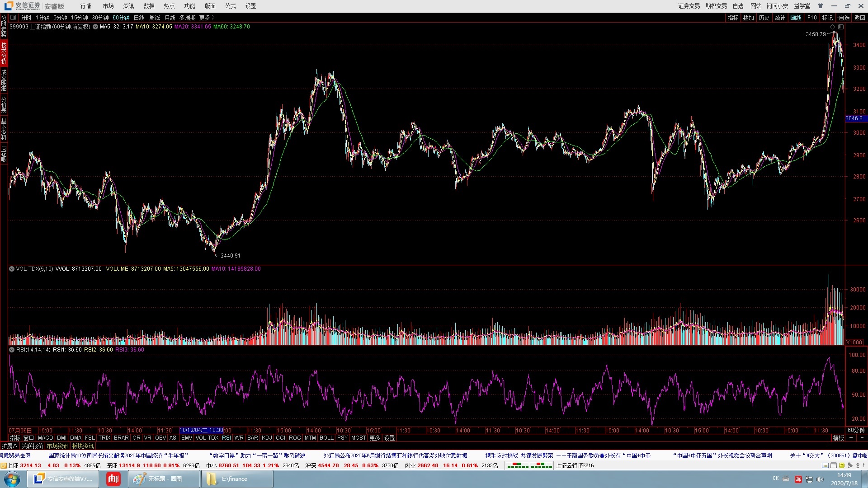
Task: Open the red 由 taskbar application
Action: [x=113, y=479]
